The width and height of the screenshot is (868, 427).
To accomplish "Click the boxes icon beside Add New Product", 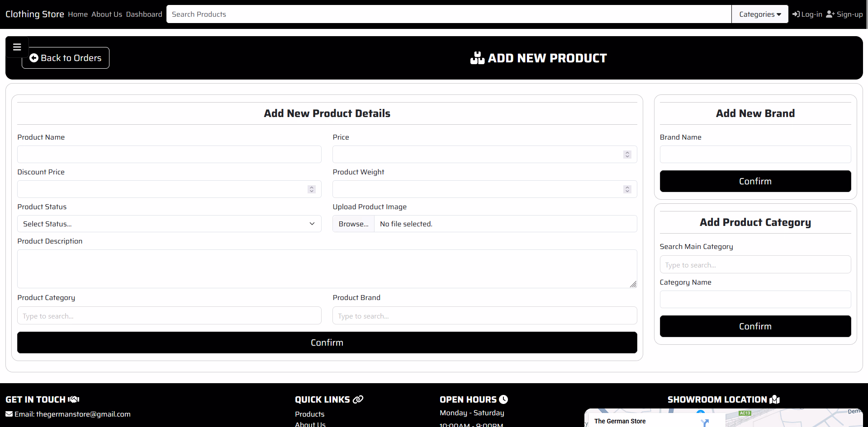I will 477,58.
